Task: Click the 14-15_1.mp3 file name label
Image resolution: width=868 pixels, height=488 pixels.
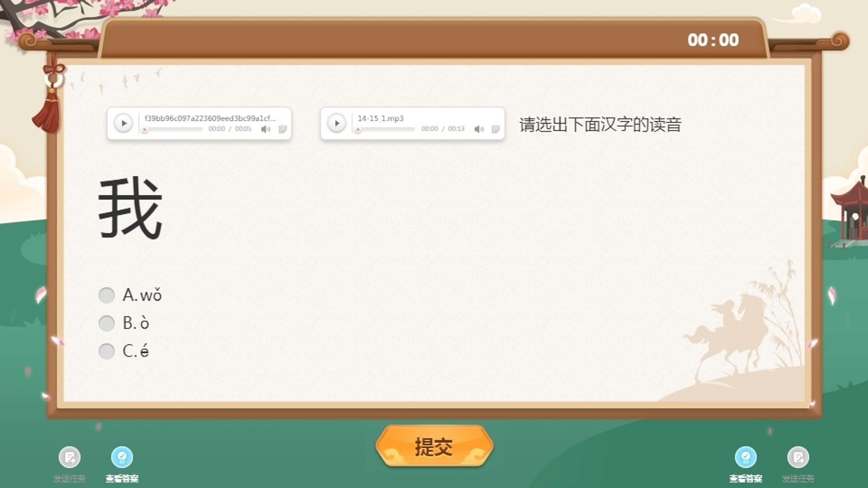Action: coord(380,118)
